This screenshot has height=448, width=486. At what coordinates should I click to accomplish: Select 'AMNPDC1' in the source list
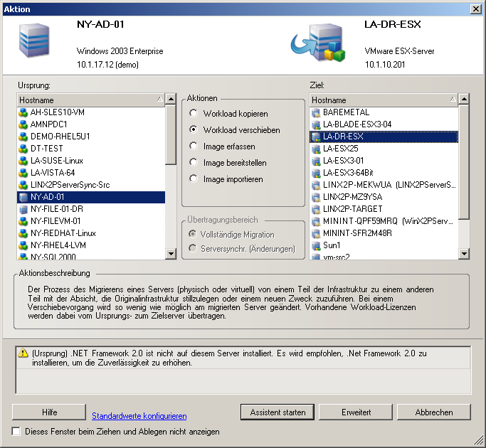91,124
